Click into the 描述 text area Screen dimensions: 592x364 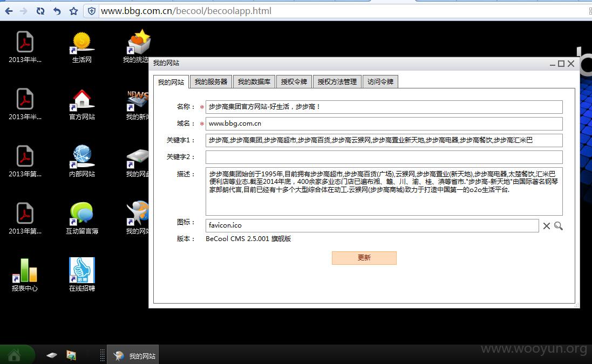384,191
